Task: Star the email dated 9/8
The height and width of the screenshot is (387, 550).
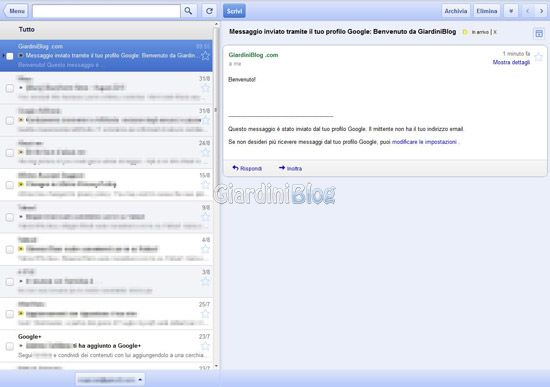Action: [x=205, y=216]
